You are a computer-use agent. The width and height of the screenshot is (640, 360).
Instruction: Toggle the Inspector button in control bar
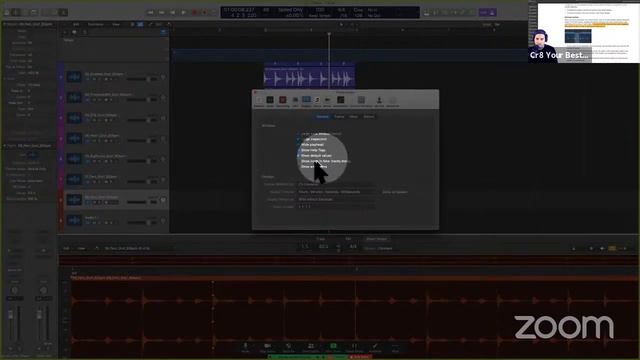(x=16, y=12)
